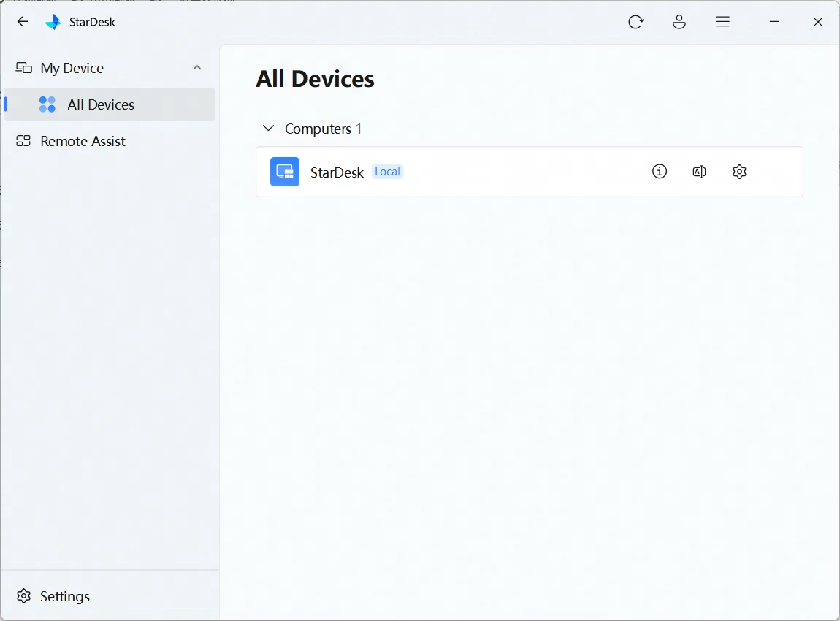Click the StarDesk device name
Image resolution: width=840 pixels, height=621 pixels.
pyautogui.click(x=337, y=172)
